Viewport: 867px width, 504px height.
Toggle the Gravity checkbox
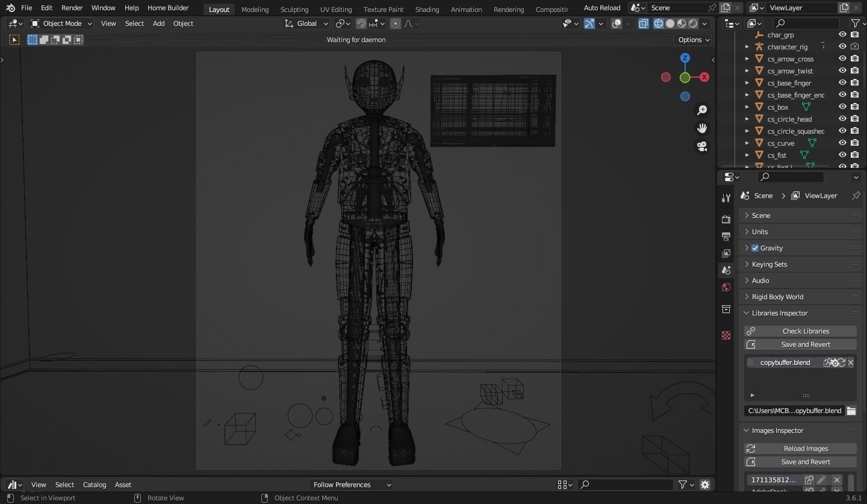(755, 248)
